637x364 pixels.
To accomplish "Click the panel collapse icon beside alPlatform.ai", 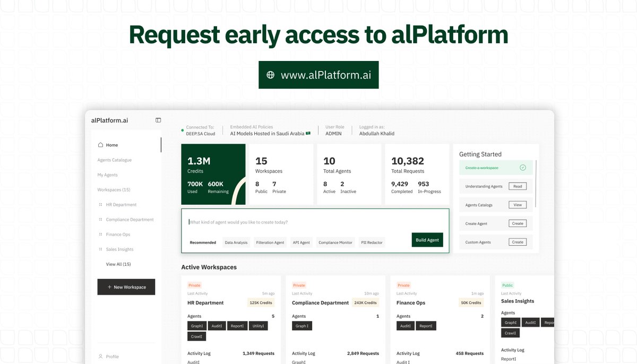I will tap(158, 120).
